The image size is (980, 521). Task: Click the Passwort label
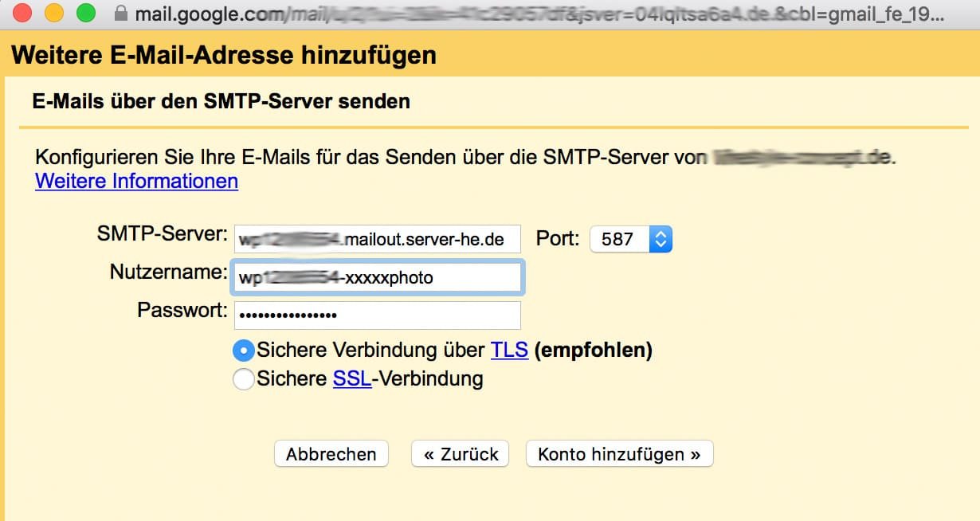click(182, 310)
